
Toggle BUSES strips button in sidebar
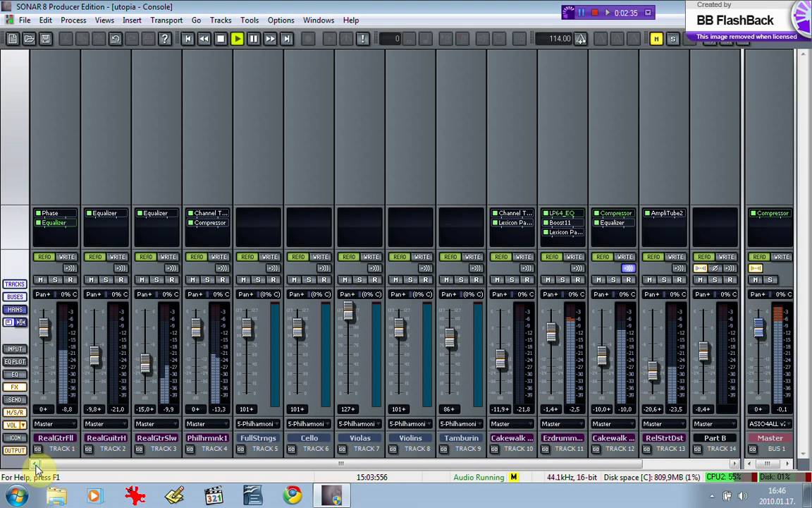[15, 297]
